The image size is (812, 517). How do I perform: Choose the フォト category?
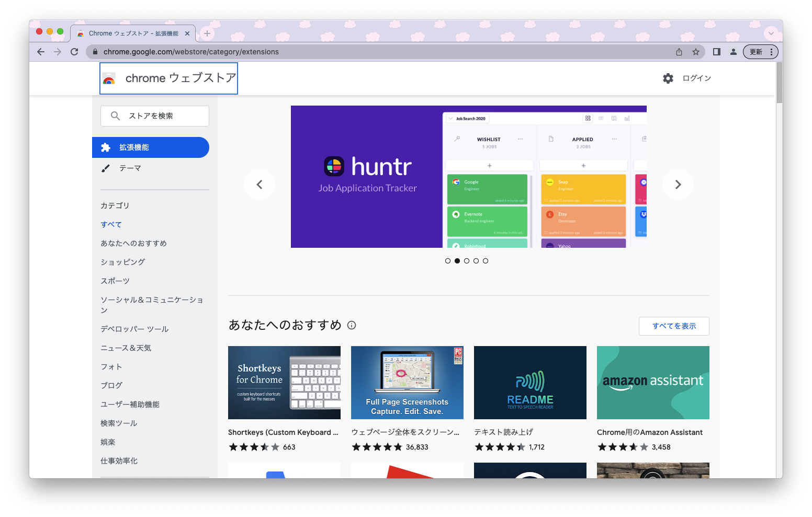111,367
